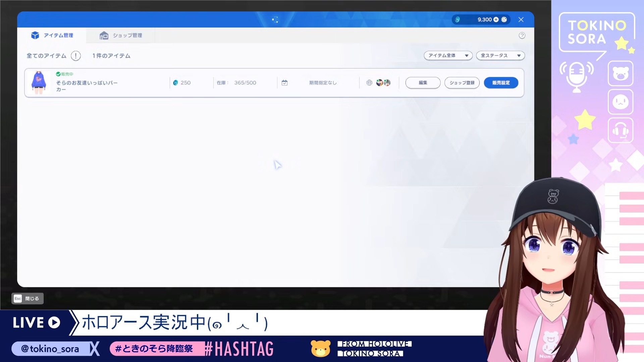Click the hoodie item thumbnail
The image size is (644, 362).
click(39, 83)
